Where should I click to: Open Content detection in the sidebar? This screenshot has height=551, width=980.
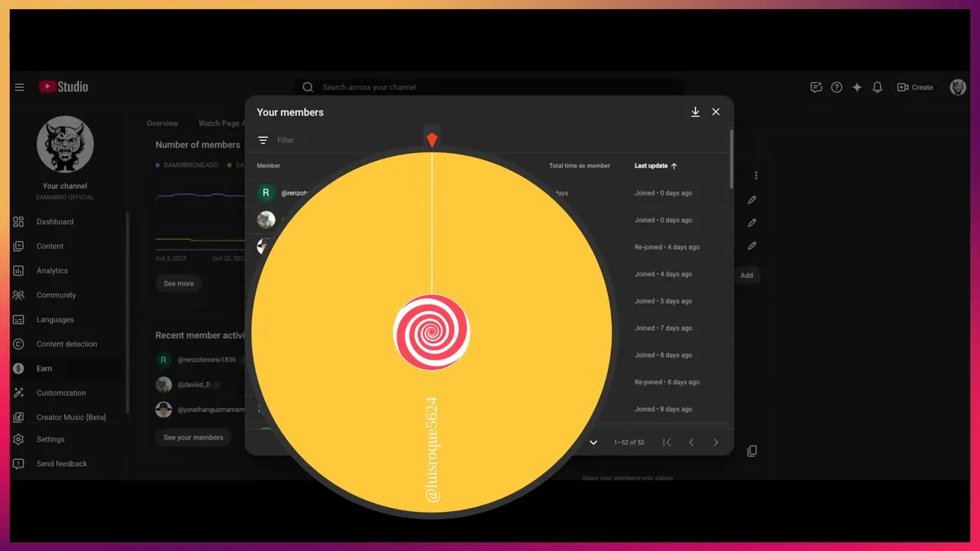coord(65,344)
